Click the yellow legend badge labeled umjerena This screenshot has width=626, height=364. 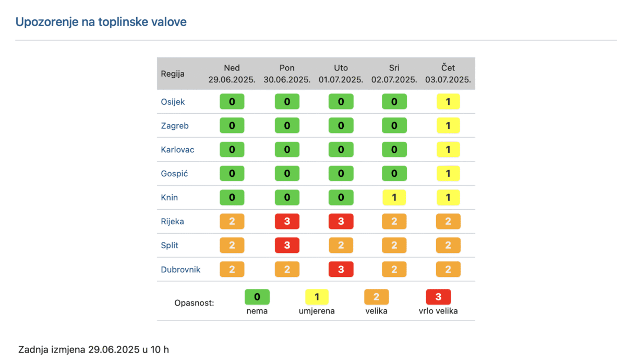317,297
